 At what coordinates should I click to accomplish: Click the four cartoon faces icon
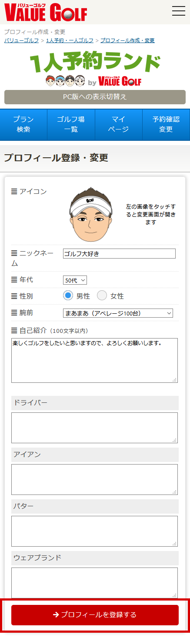[x=65, y=81]
